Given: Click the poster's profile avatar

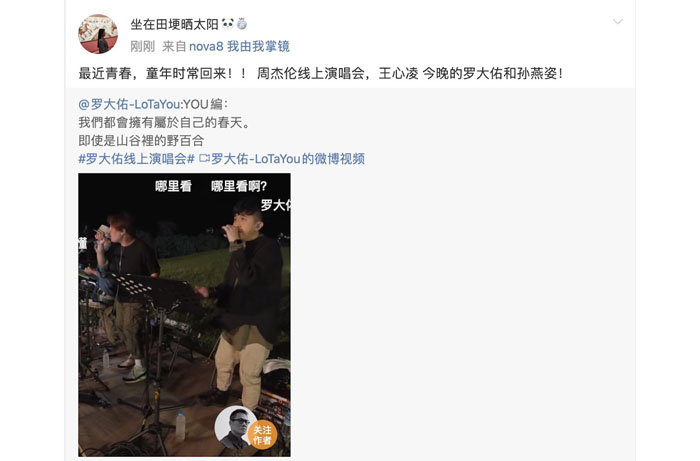Looking at the screenshot, I should (x=98, y=34).
